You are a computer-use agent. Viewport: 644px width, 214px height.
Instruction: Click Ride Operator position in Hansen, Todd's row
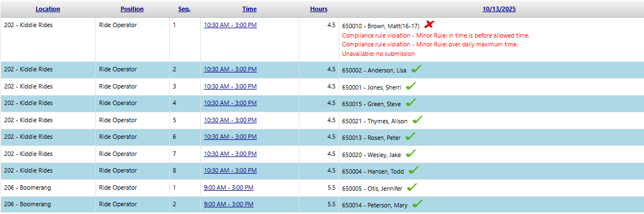tap(118, 170)
